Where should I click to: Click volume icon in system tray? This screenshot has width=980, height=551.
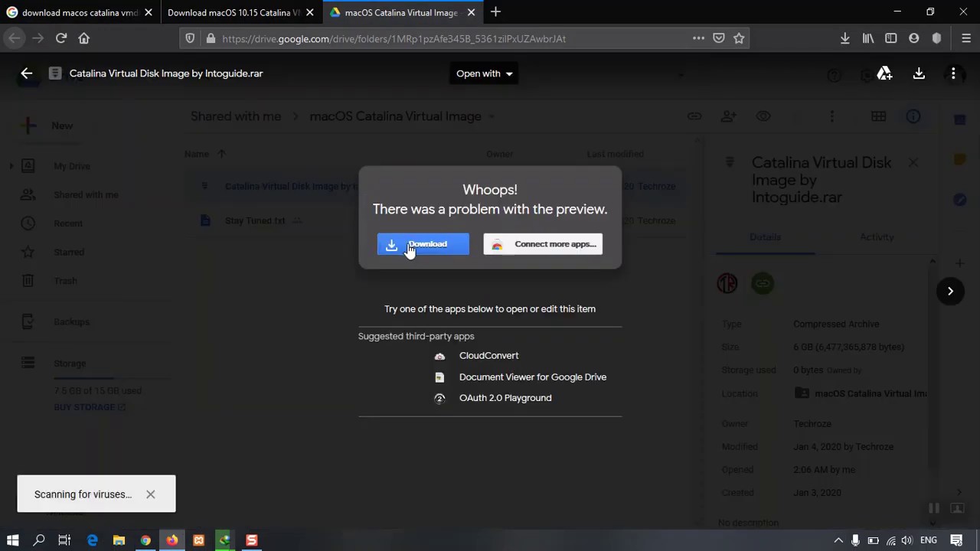tap(908, 540)
